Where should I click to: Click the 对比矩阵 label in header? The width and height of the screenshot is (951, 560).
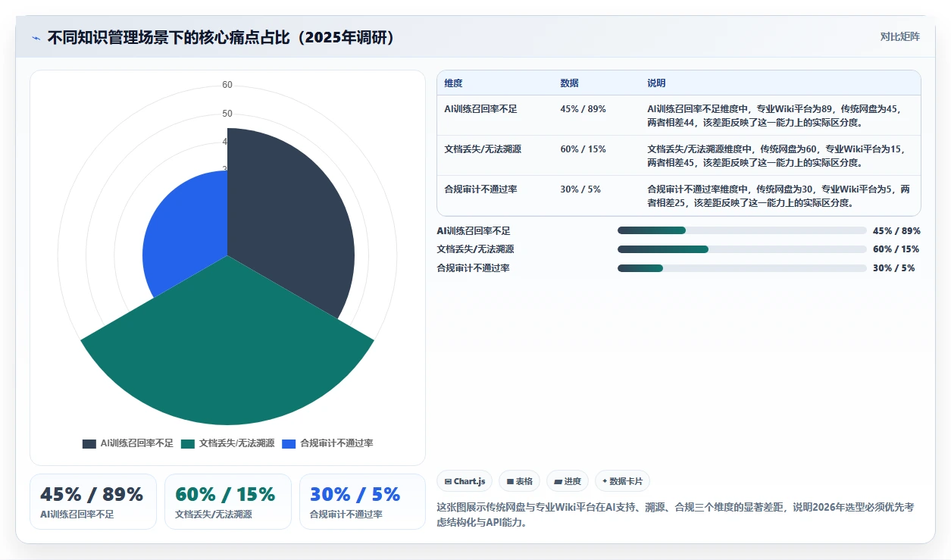900,36
